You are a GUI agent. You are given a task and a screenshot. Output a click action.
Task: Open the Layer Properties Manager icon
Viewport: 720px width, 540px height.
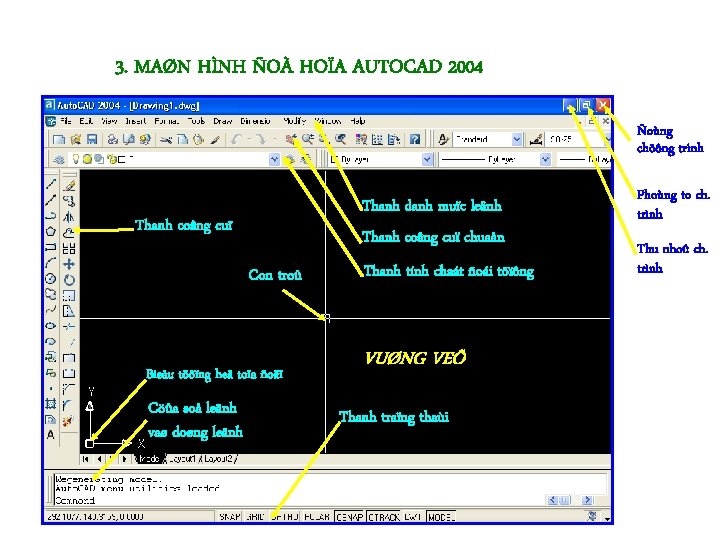pos(59,159)
